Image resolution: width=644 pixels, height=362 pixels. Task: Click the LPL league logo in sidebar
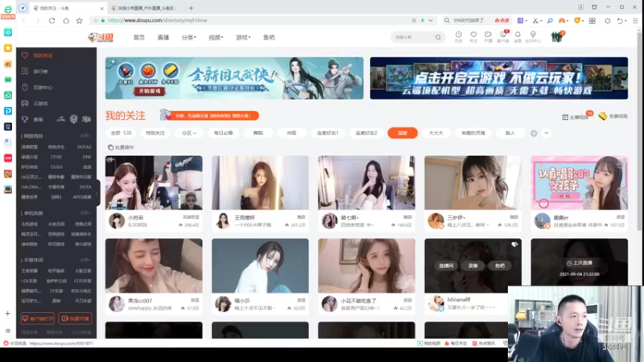[x=61, y=119]
